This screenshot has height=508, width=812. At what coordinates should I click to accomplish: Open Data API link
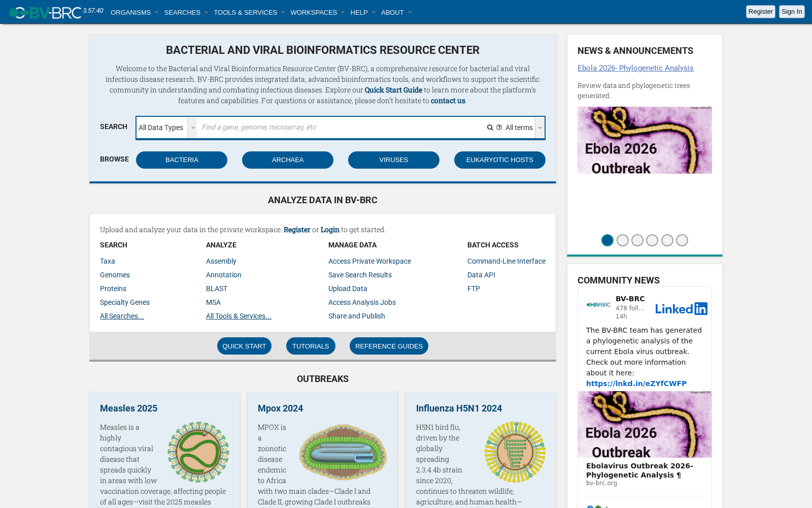[x=481, y=275]
